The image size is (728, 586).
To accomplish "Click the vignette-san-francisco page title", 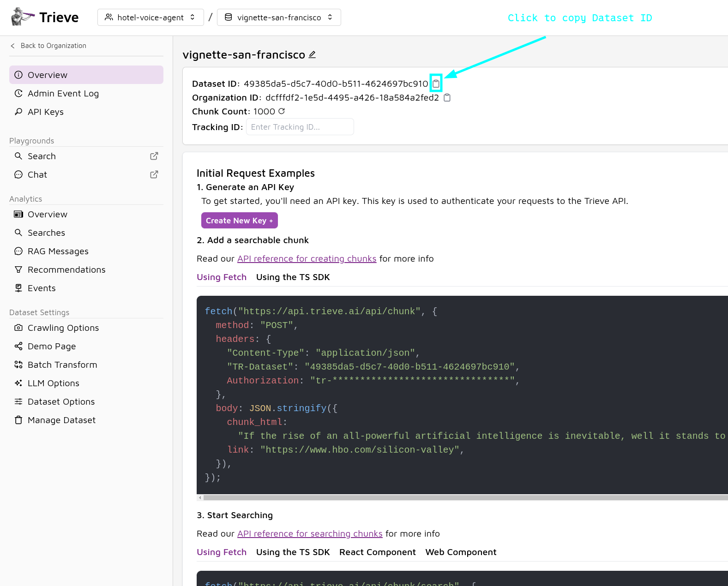I will click(244, 54).
